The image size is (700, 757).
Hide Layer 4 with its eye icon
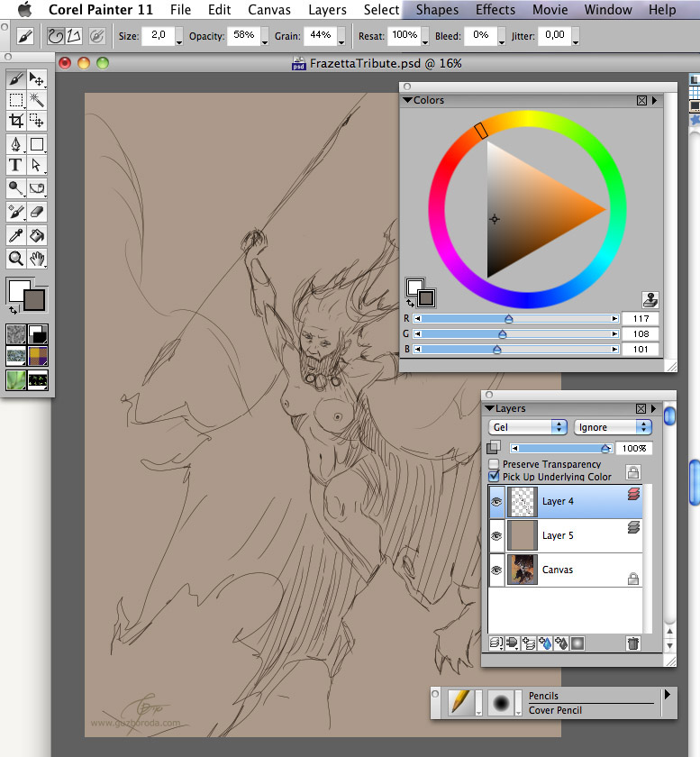[496, 501]
